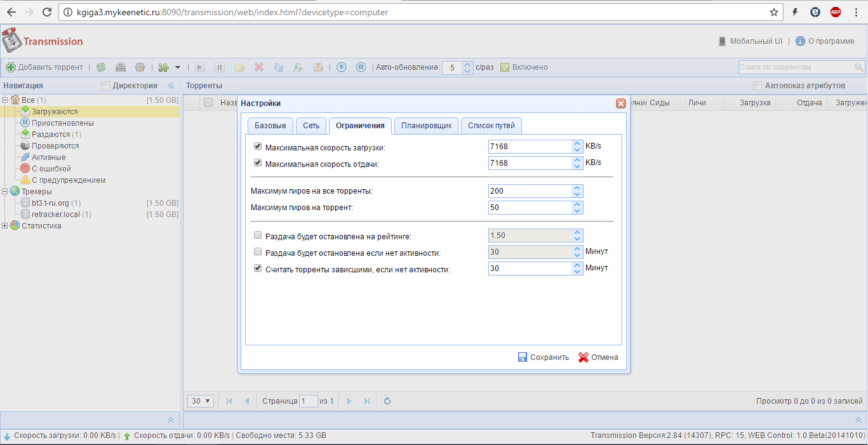Click the reload icon in pagination bar
The width and height of the screenshot is (868, 445).
[x=387, y=401]
